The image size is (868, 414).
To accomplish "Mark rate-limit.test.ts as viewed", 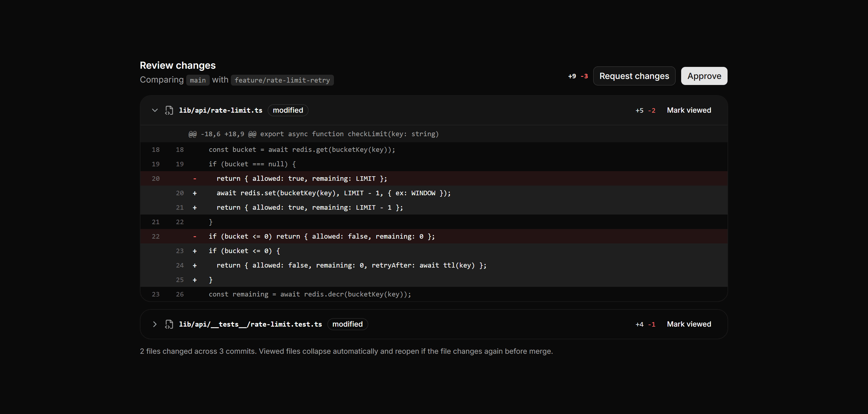I will click(x=689, y=324).
